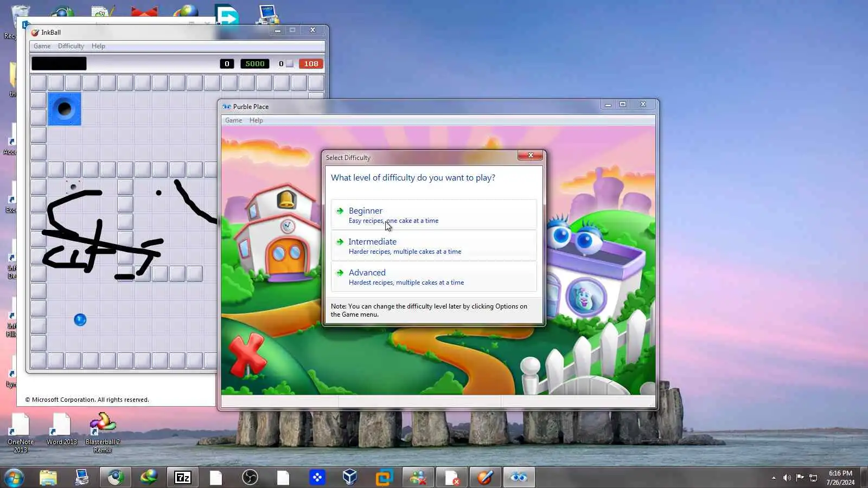Viewport: 868px width, 488px height.
Task: Open the Difficulty menu in InkBall
Action: pyautogui.click(x=71, y=46)
